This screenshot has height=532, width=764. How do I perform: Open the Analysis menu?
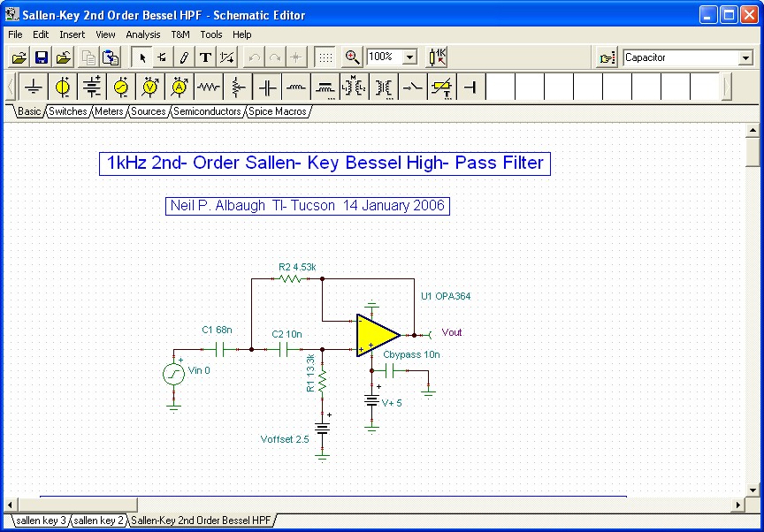point(142,34)
